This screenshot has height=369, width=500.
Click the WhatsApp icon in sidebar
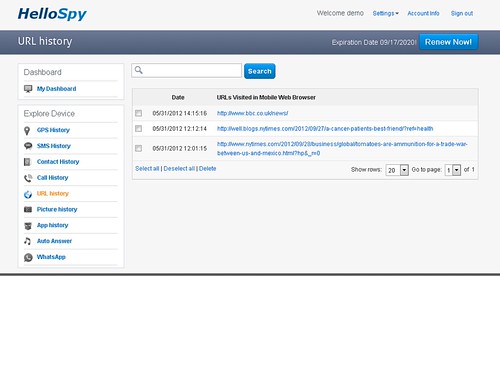point(28,257)
